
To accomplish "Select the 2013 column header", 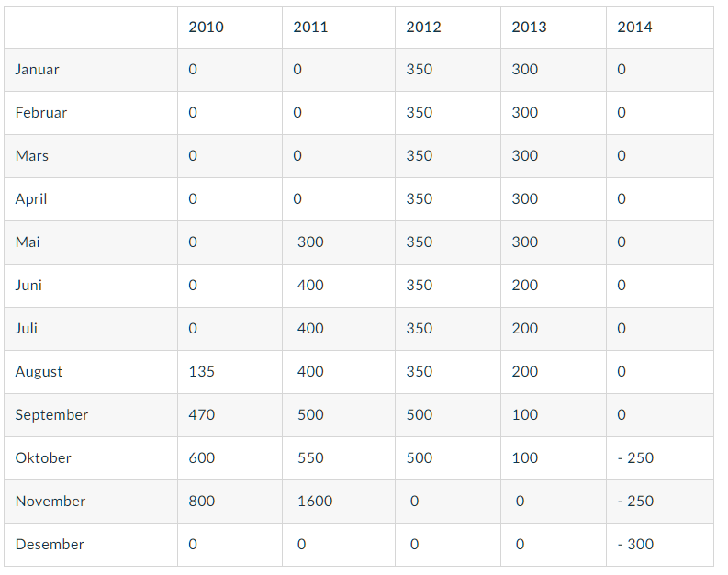I will (530, 27).
